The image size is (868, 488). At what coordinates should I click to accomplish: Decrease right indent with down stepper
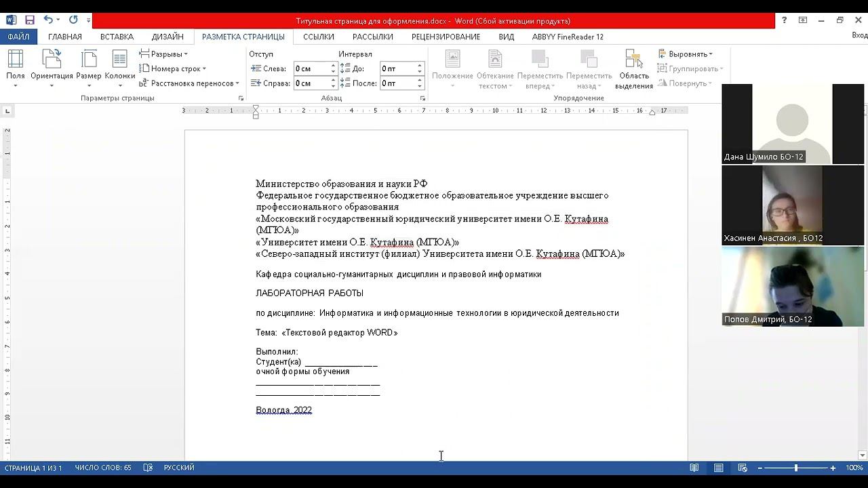click(334, 87)
